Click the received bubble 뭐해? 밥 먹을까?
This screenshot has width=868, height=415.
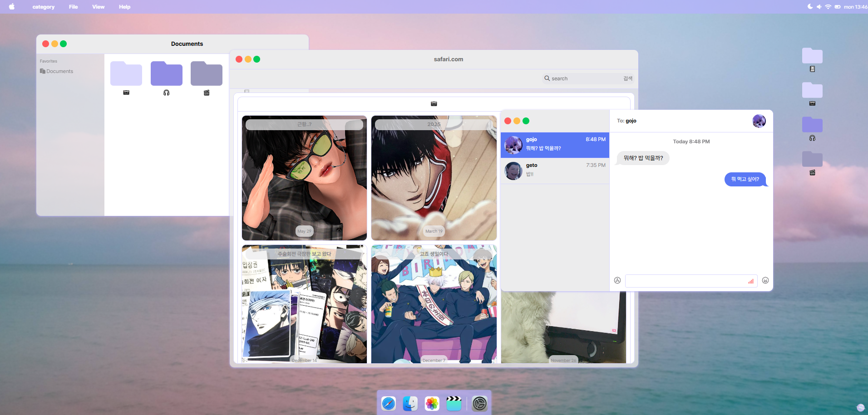pos(643,158)
